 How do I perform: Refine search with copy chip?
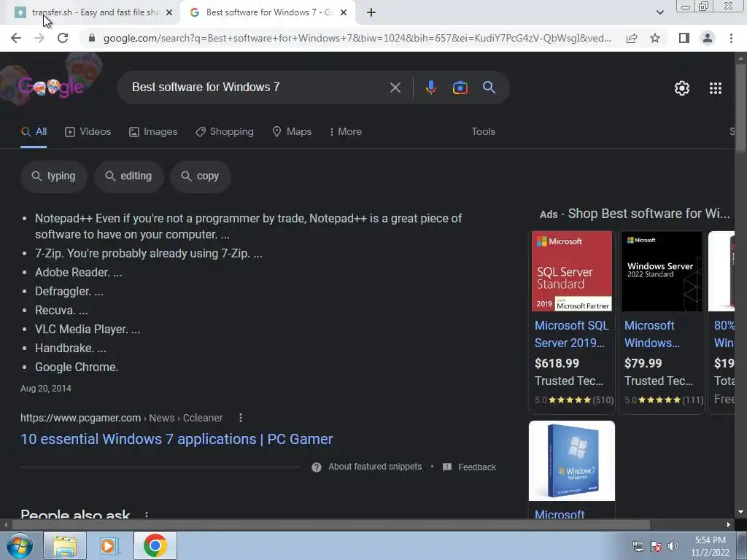coord(200,176)
